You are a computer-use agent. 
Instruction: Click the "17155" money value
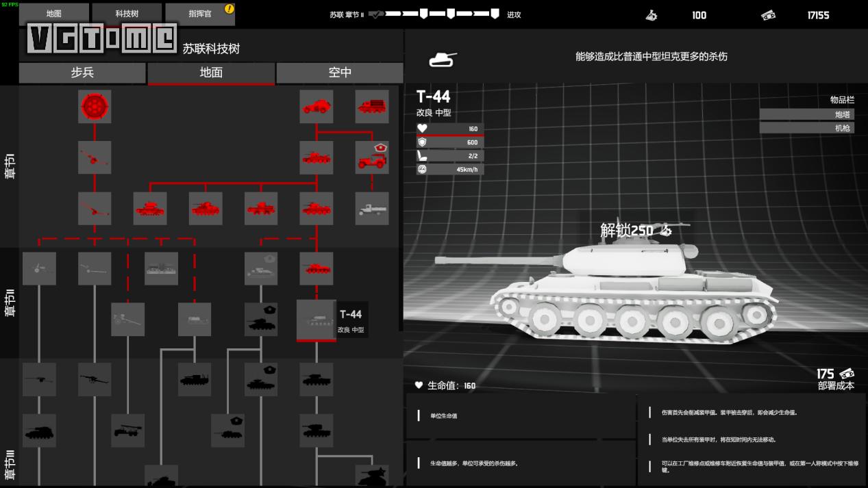818,15
